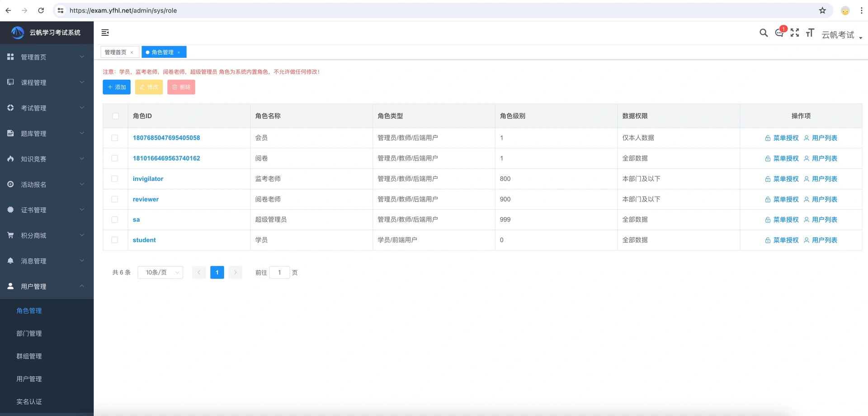Collapse the 用户管理 sidebar menu
Screen dimensions: 868x416
(x=47, y=286)
